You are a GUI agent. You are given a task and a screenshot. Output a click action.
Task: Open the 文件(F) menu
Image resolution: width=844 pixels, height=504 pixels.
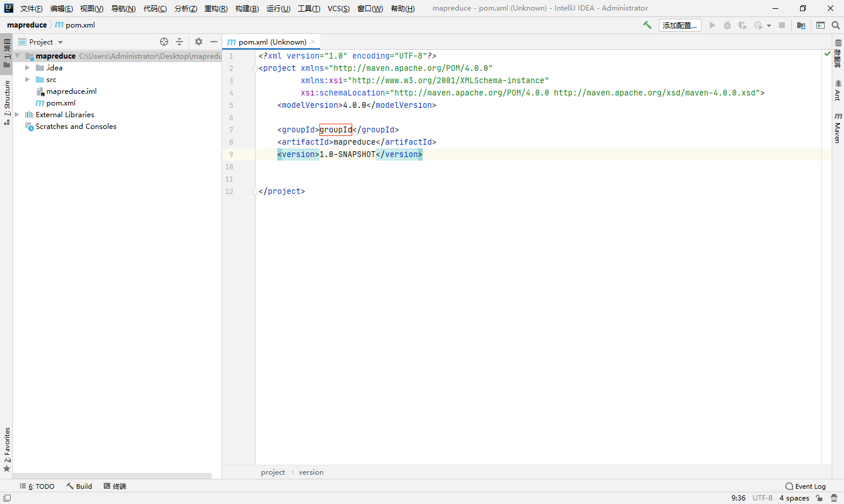(32, 8)
